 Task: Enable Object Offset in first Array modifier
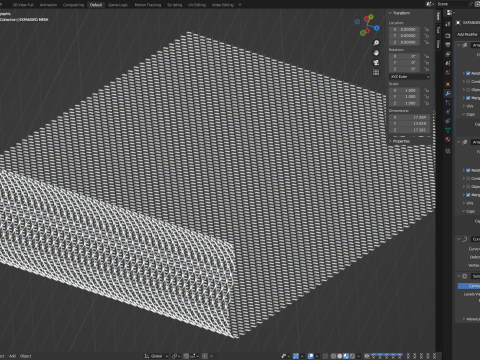click(x=468, y=90)
